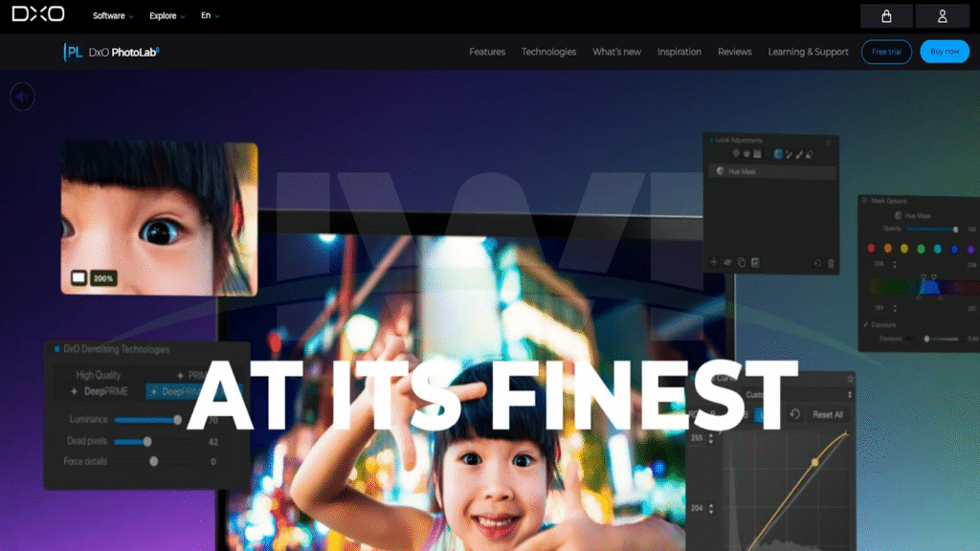Image resolution: width=980 pixels, height=551 pixels.
Task: Expand the Software dropdown menu
Action: pos(113,16)
